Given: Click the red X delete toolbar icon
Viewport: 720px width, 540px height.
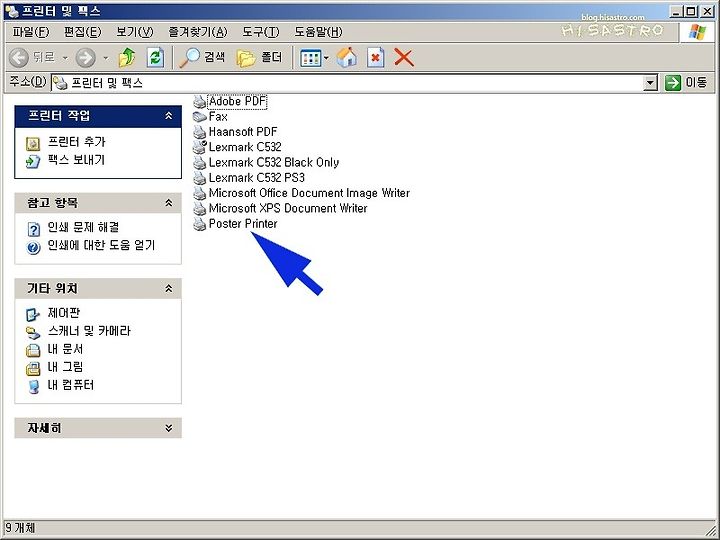Looking at the screenshot, I should pos(404,58).
